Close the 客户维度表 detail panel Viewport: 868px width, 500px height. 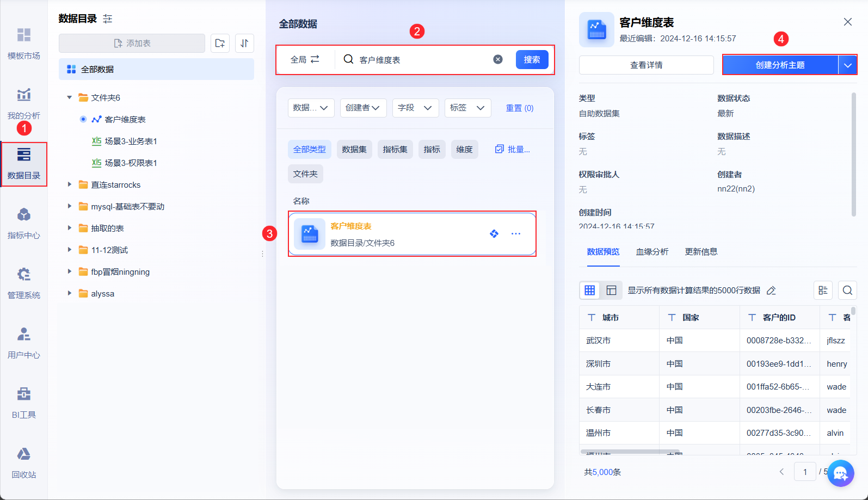pos(848,22)
